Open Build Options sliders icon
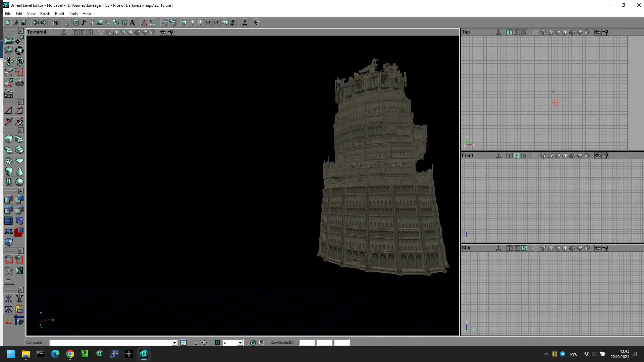Viewport: 644px width, 362px height. 233,22
